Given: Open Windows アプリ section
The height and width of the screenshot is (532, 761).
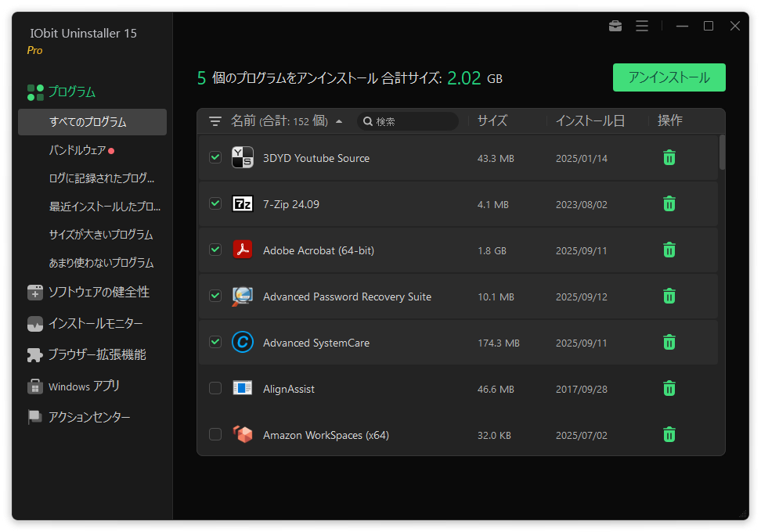Looking at the screenshot, I should click(83, 386).
